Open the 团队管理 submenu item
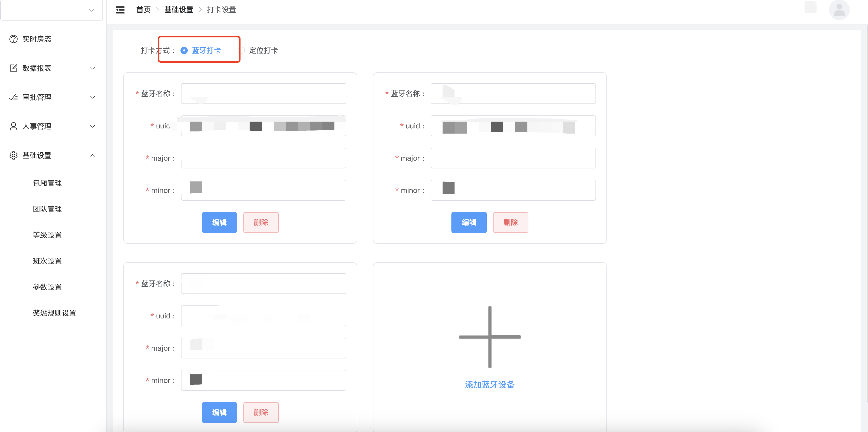Viewport: 868px width, 432px height. 47,209
